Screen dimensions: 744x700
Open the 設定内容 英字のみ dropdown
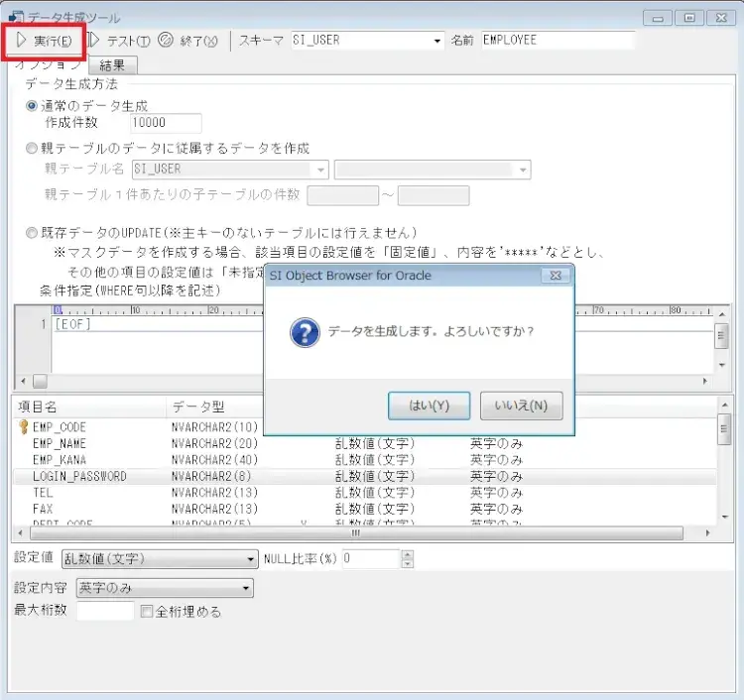click(x=245, y=588)
